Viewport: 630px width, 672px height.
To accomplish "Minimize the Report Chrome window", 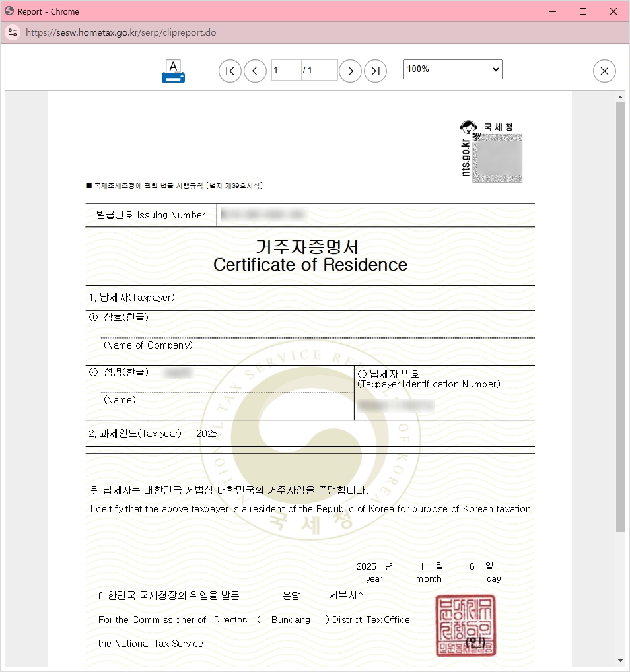I will (553, 12).
